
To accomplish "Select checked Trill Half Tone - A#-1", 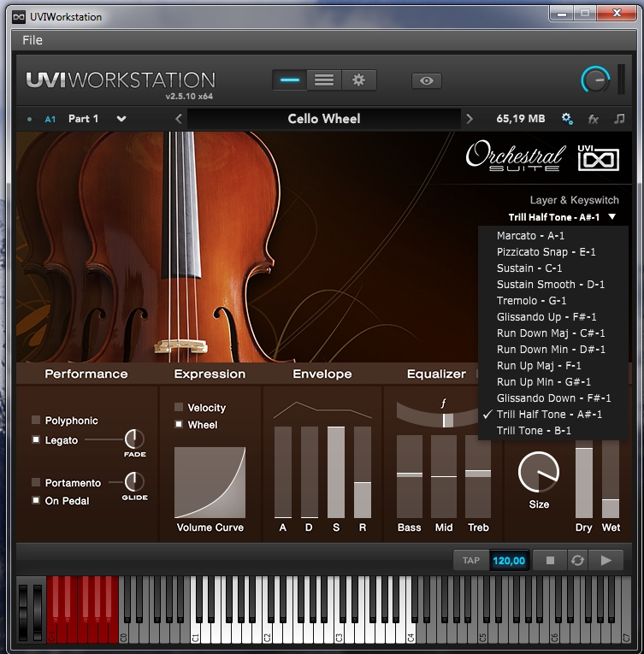I will (x=553, y=415).
